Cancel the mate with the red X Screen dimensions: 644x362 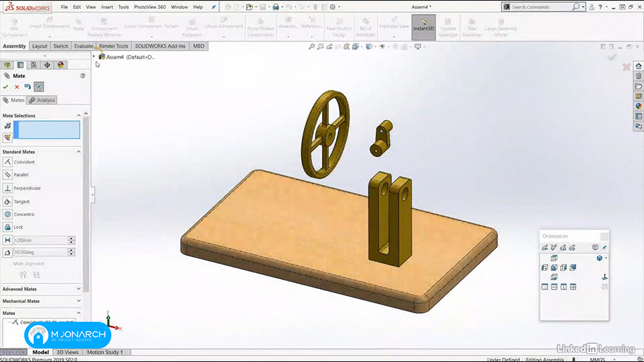[x=17, y=86]
